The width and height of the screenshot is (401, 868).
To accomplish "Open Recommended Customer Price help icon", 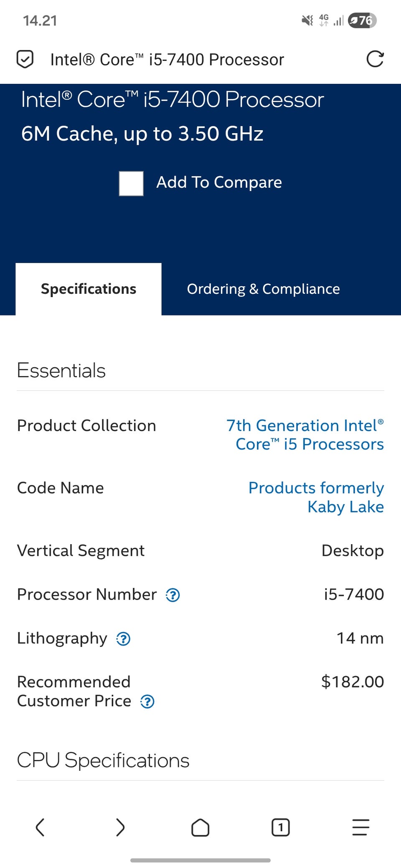I will click(147, 701).
